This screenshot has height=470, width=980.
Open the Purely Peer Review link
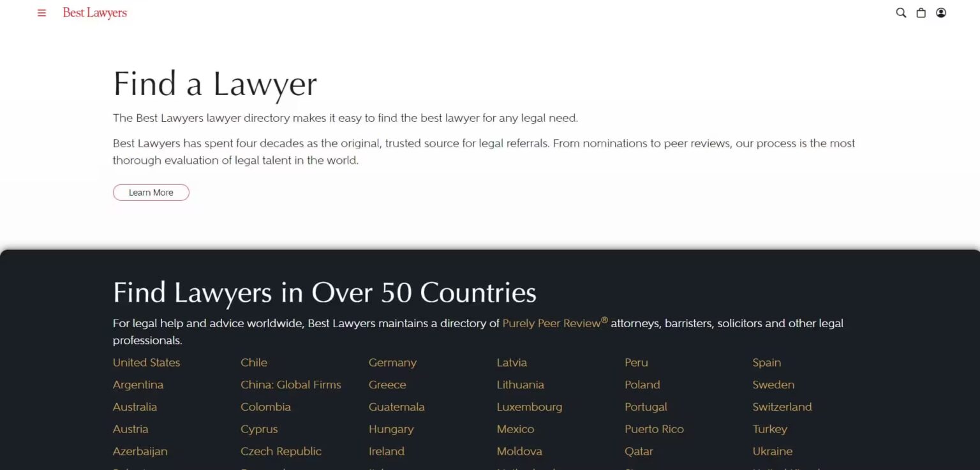pos(552,323)
